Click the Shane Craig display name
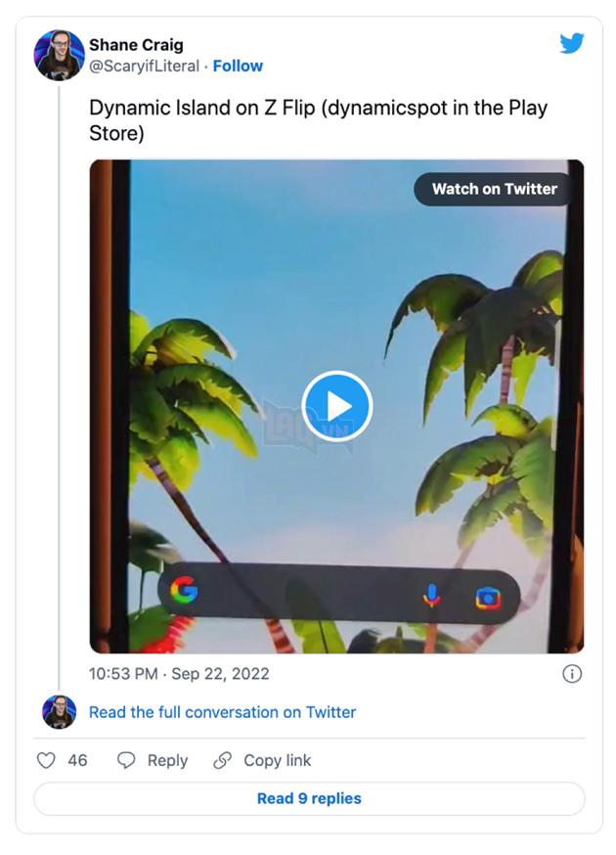 (136, 45)
